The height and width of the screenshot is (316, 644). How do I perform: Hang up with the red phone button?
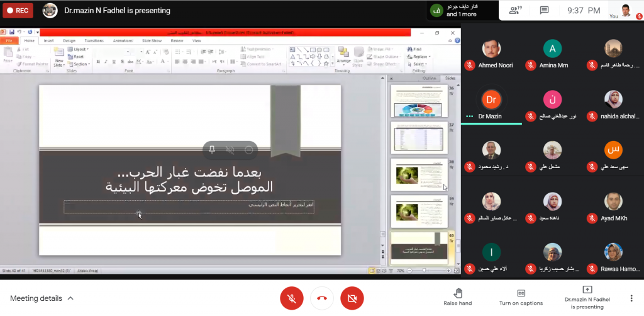[321, 298]
